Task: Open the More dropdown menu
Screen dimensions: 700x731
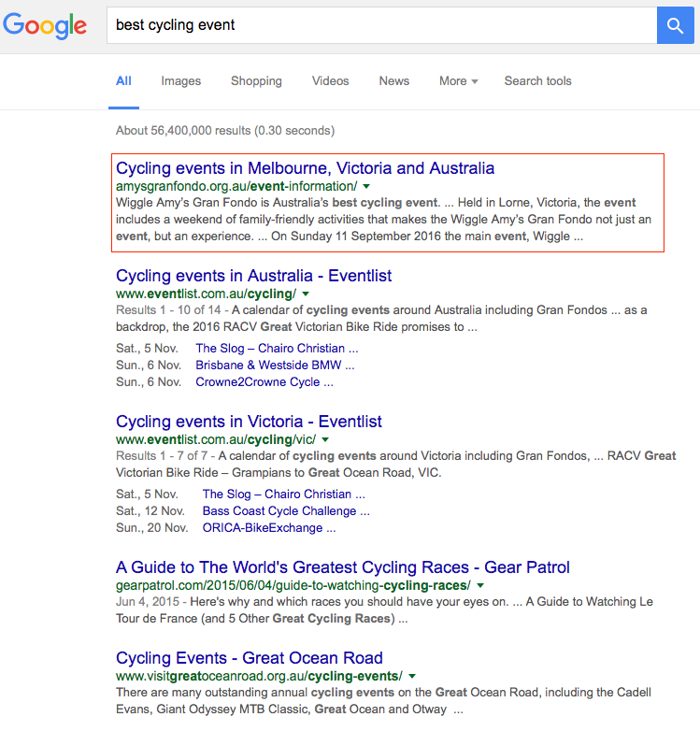Action: [x=459, y=81]
